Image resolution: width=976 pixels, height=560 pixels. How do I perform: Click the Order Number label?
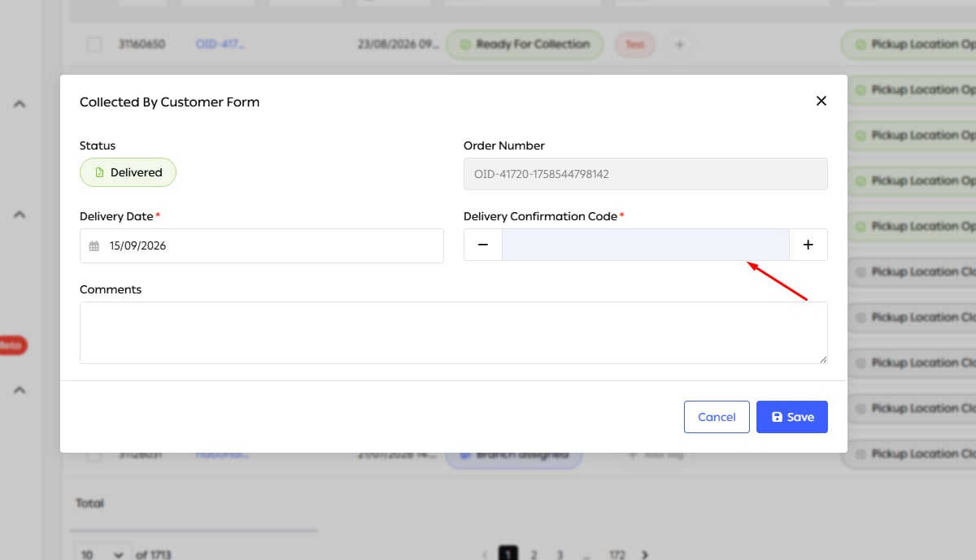click(x=504, y=145)
